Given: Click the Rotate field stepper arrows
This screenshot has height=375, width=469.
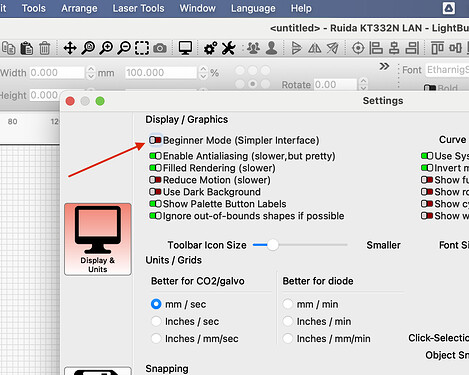Looking at the screenshot, I should 363,85.
